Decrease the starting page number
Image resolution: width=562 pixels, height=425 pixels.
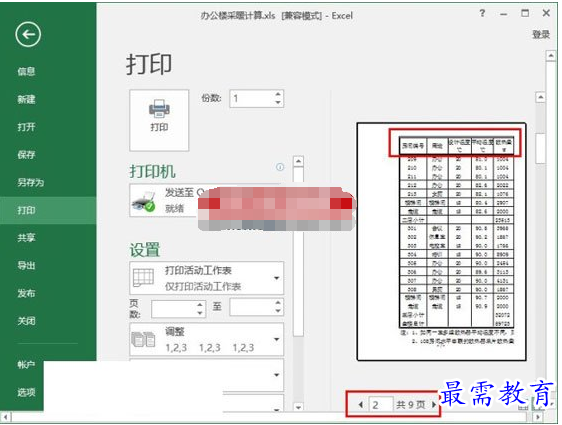click(200, 313)
